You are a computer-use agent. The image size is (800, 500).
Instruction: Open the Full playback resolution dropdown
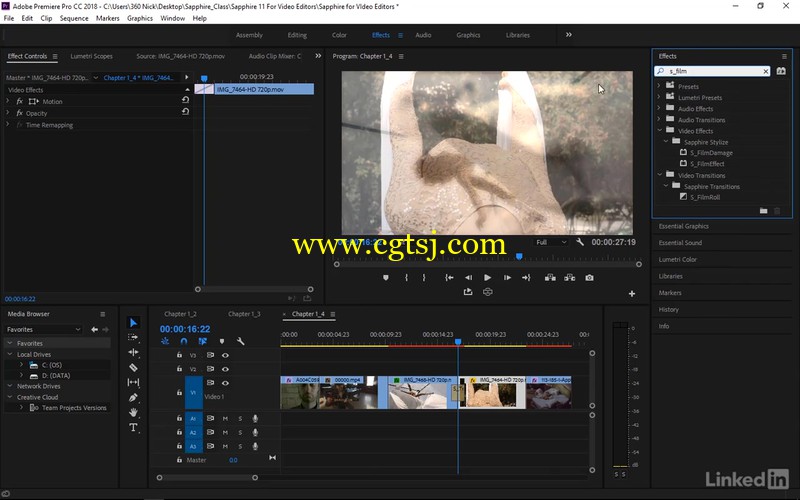coord(551,242)
